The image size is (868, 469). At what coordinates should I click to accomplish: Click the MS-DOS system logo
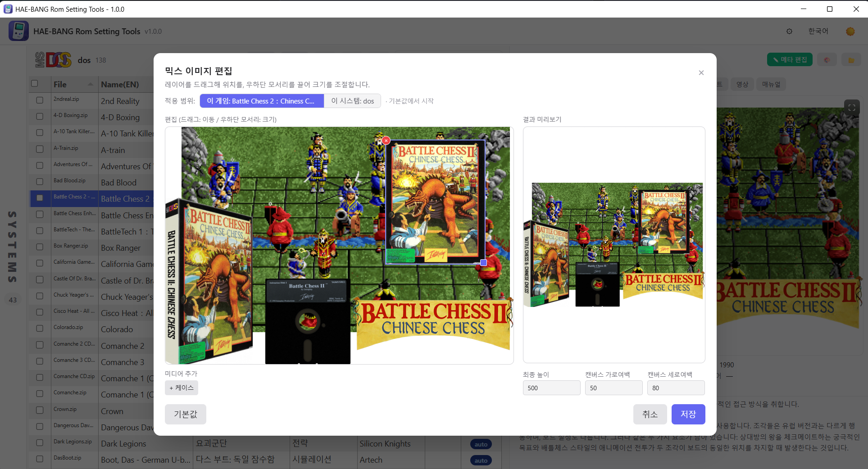click(x=53, y=60)
